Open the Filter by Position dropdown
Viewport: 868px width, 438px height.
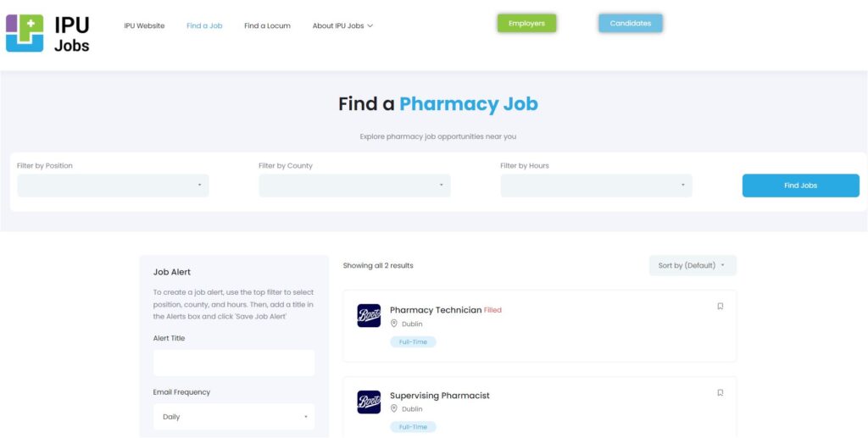113,186
